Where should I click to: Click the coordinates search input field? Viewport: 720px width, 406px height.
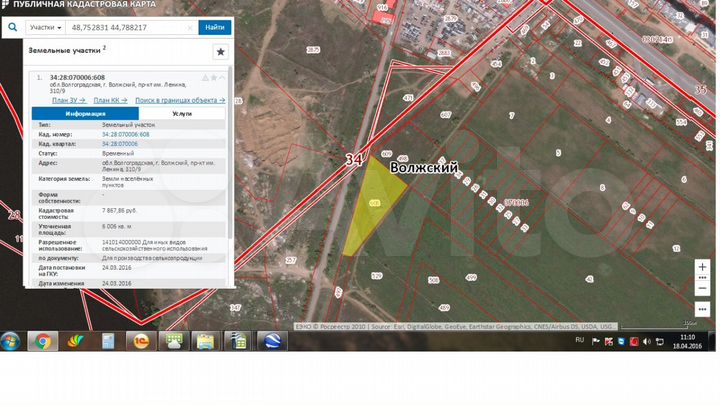click(x=125, y=28)
